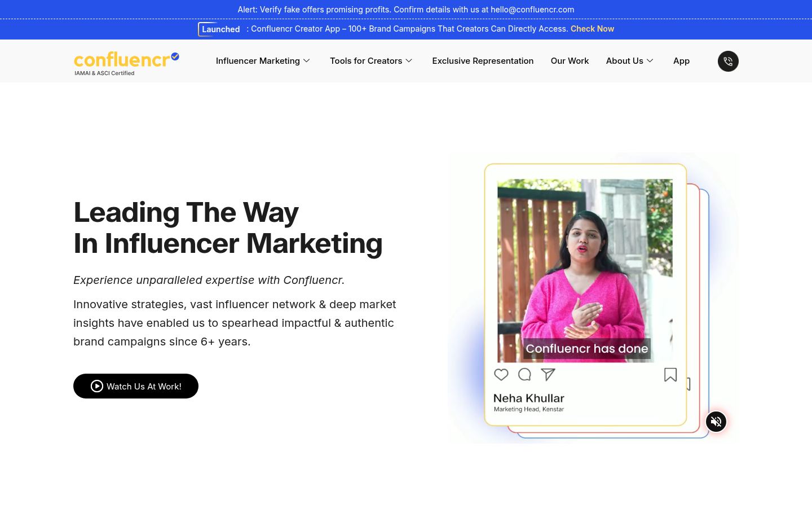Open the Our Work page
Viewport: 812px width, 508px height.
pyautogui.click(x=570, y=61)
